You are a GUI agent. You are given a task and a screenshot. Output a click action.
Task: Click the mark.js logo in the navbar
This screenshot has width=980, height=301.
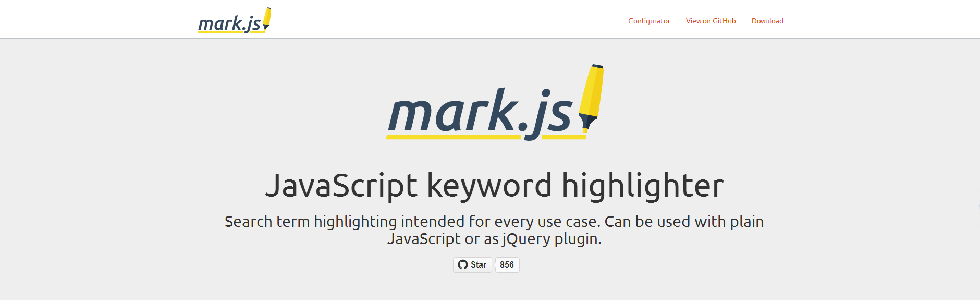[235, 21]
